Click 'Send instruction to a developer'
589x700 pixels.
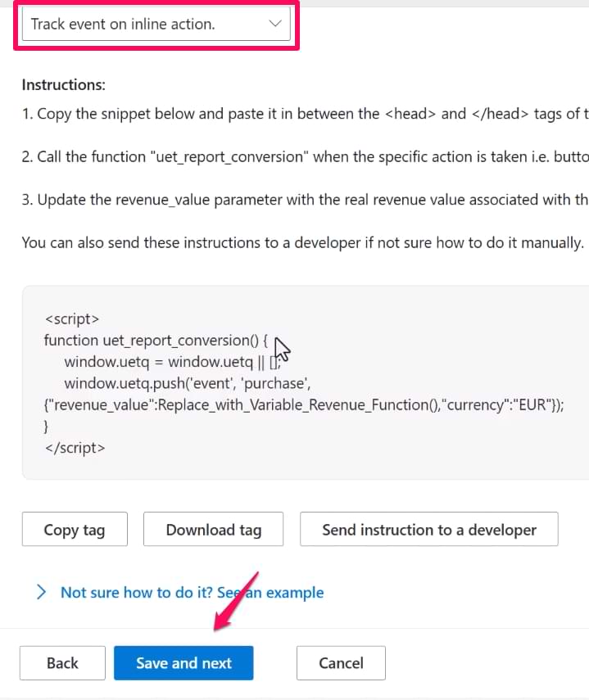(428, 530)
